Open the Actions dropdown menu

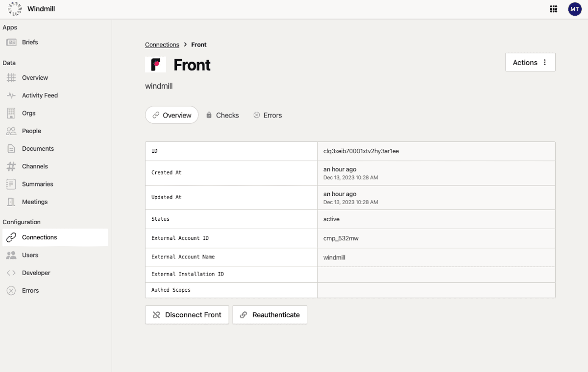530,62
